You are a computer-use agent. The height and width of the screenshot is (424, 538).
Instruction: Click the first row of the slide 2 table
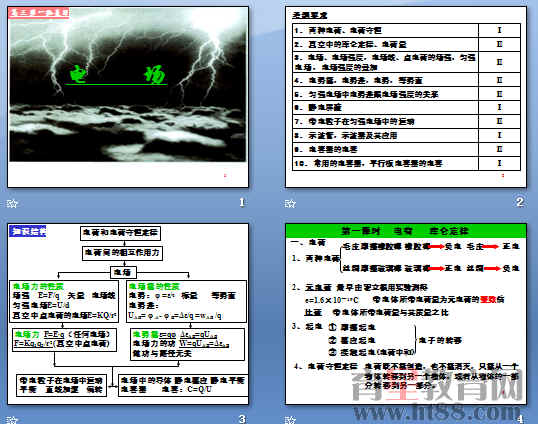[407, 30]
